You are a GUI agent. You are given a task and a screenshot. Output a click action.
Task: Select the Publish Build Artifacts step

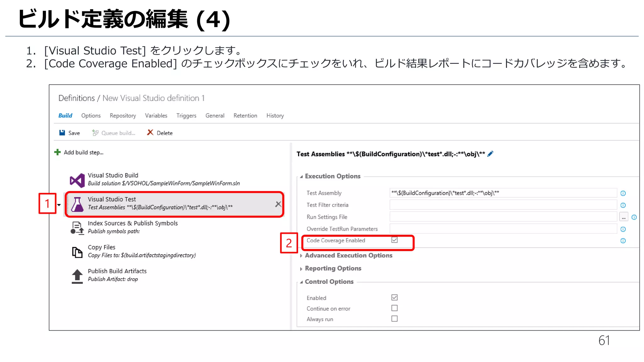click(175, 275)
